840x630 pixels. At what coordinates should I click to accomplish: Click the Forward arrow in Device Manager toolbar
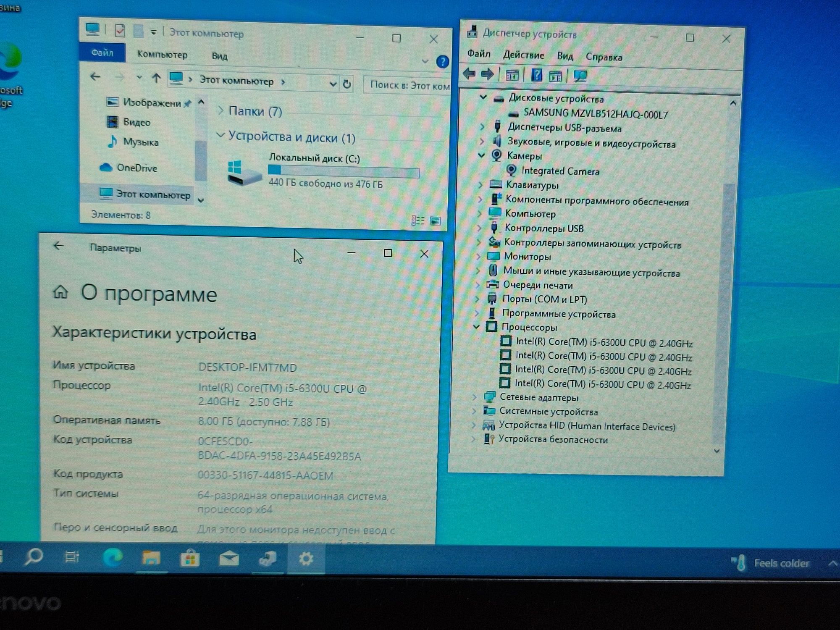coord(487,75)
